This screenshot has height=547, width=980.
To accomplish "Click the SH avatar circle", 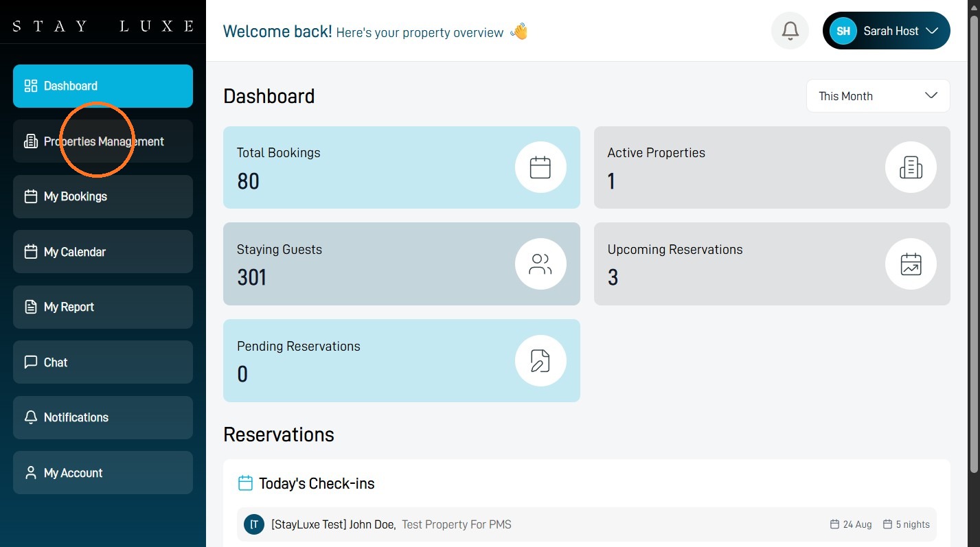I will [x=843, y=31].
